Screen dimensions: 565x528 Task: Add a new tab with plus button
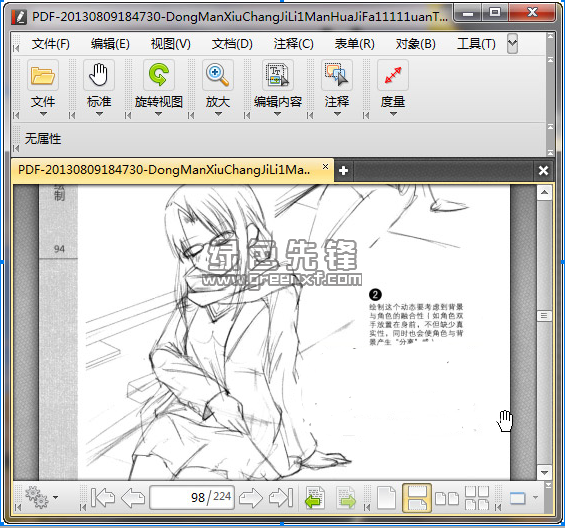343,170
